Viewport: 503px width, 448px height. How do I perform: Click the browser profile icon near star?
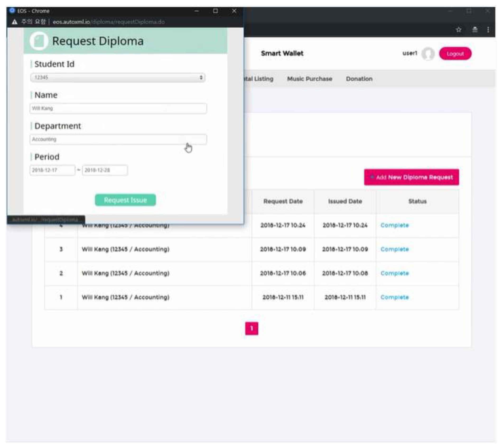(475, 30)
